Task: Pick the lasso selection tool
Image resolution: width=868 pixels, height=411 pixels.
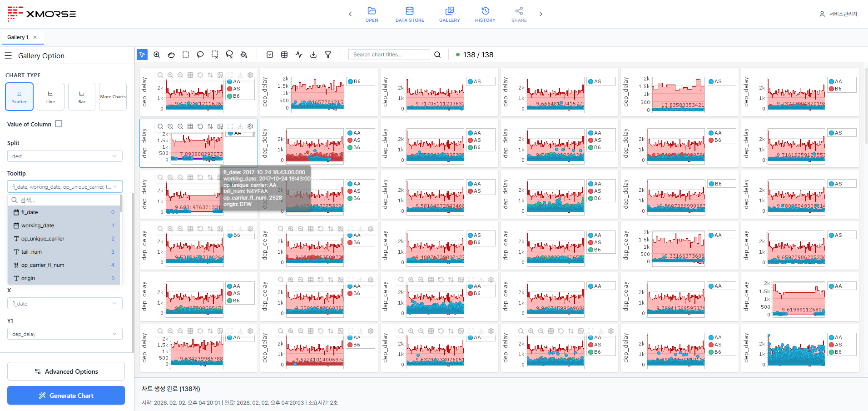Action: (200, 55)
